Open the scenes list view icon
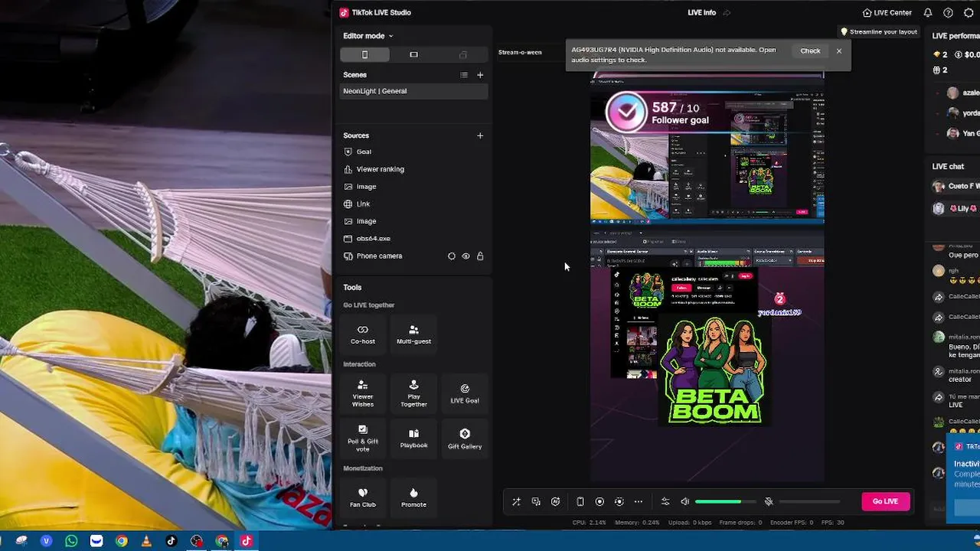 (463, 75)
